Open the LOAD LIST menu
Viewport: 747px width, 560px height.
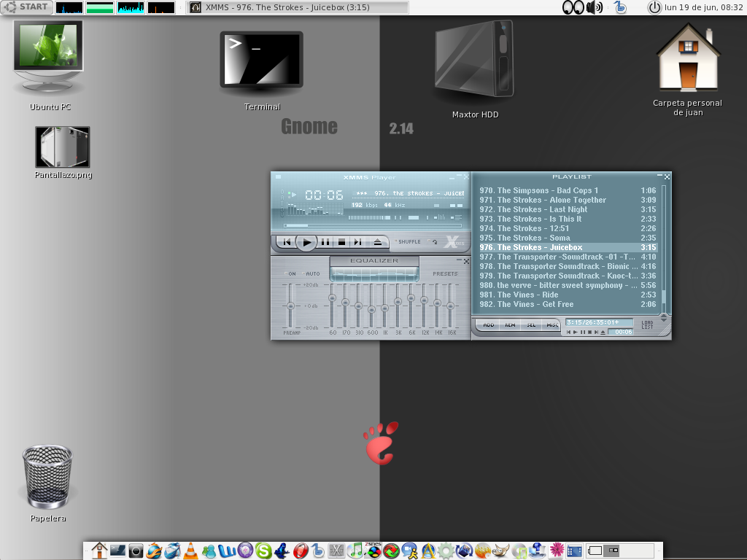(647, 324)
